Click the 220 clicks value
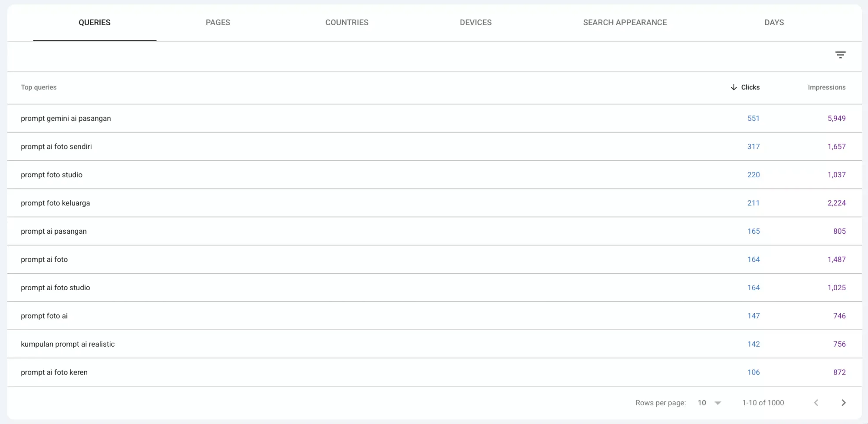Viewport: 868px width, 424px height. [753, 175]
